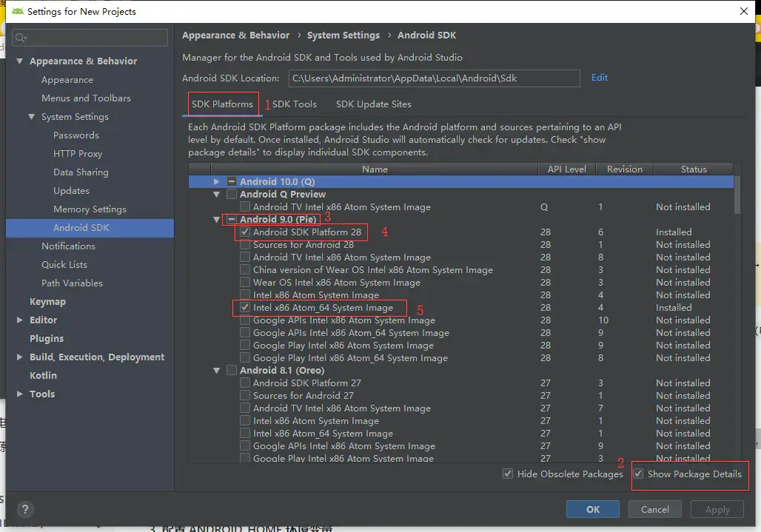The width and height of the screenshot is (761, 532).
Task: Toggle Hide Obsolete Packages checkbox
Action: [508, 474]
